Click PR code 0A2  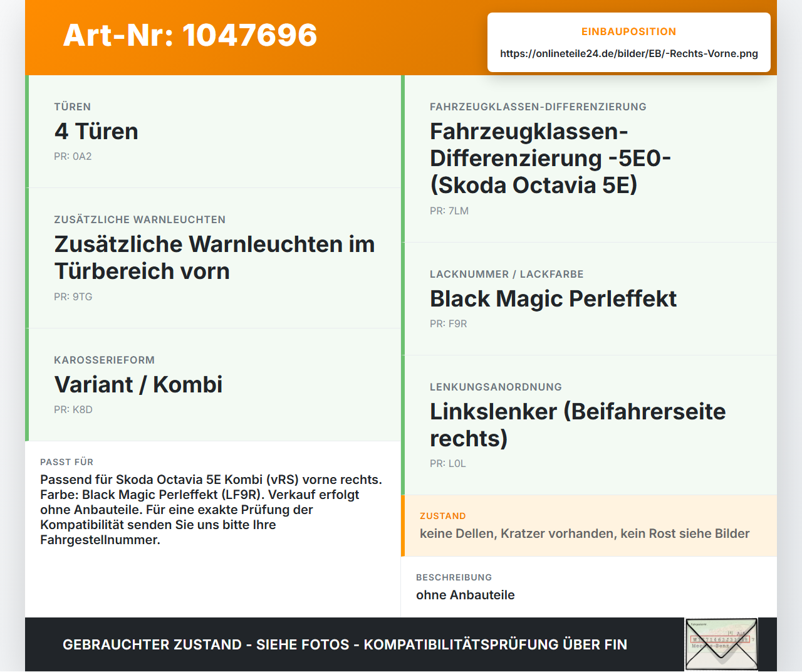coord(73,156)
